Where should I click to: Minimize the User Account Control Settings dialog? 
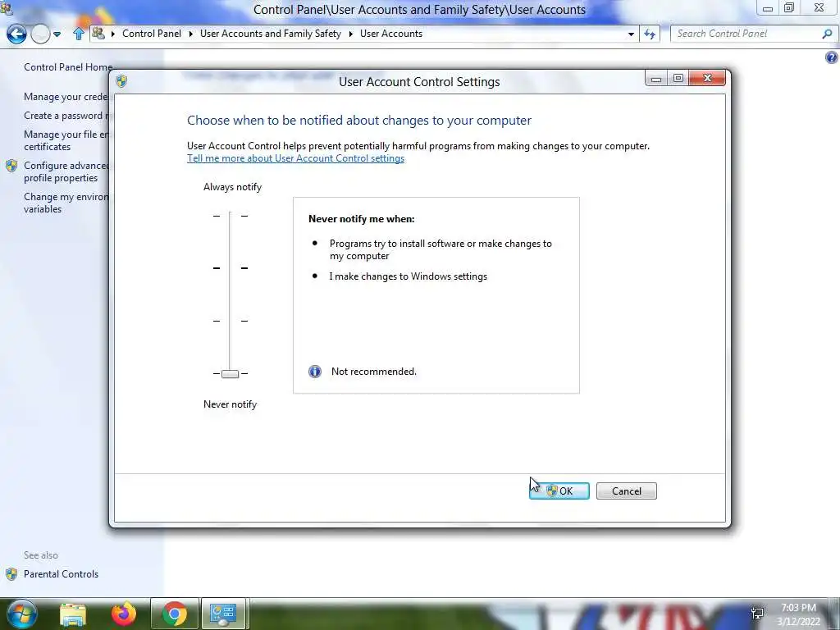pyautogui.click(x=656, y=78)
